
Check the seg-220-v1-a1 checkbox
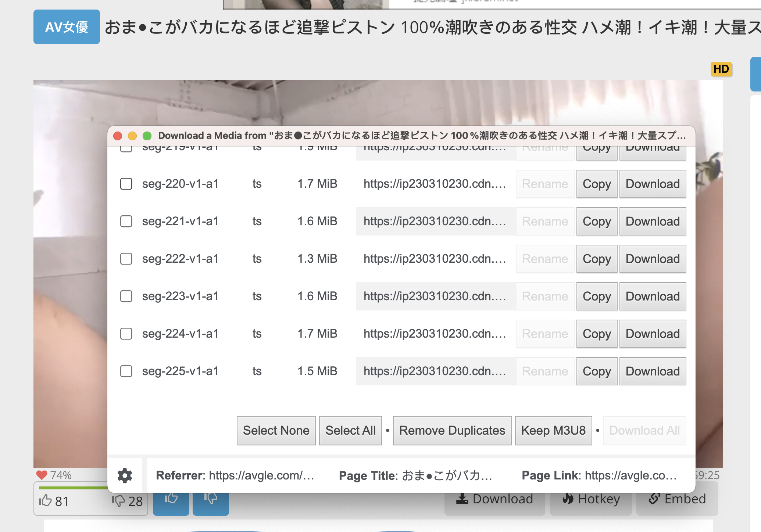(126, 184)
